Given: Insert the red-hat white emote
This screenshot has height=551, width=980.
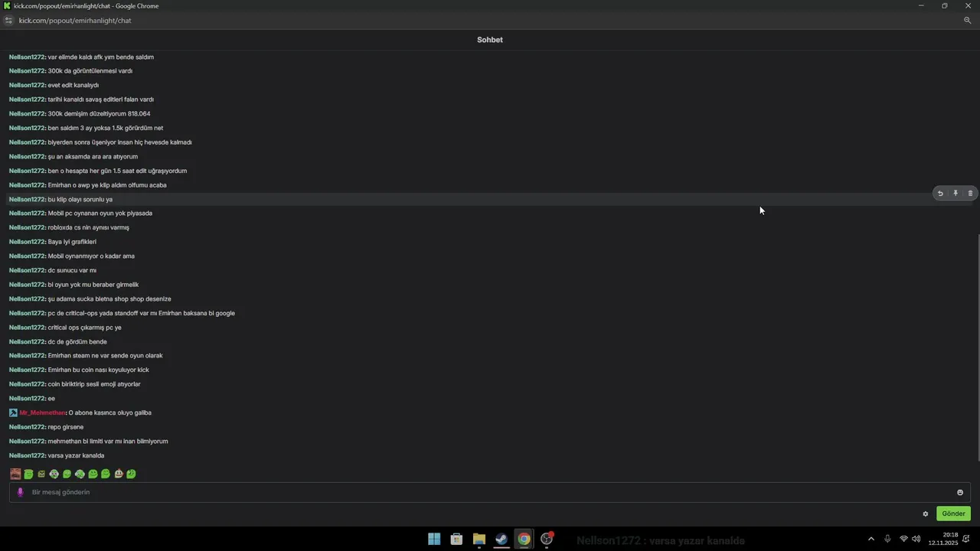Looking at the screenshot, I should tap(119, 474).
